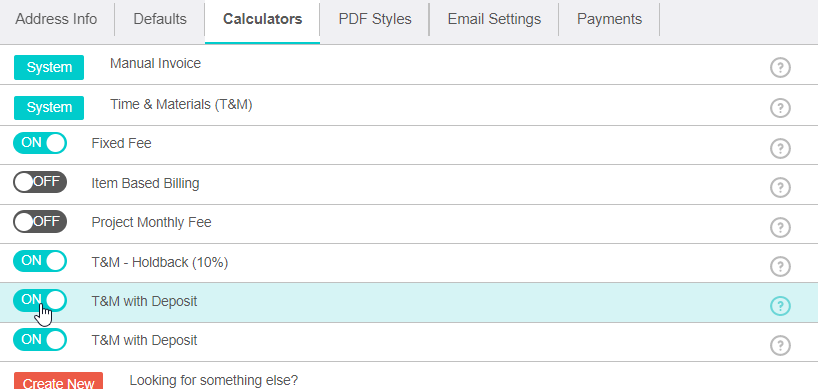
Task: View help for Project Monthly Fee
Action: click(780, 227)
